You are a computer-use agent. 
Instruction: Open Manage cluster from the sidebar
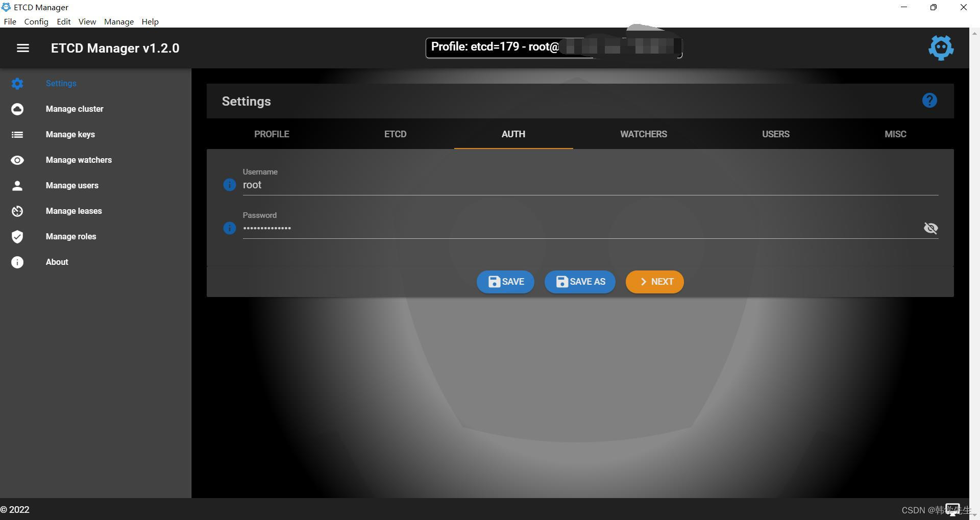(75, 109)
